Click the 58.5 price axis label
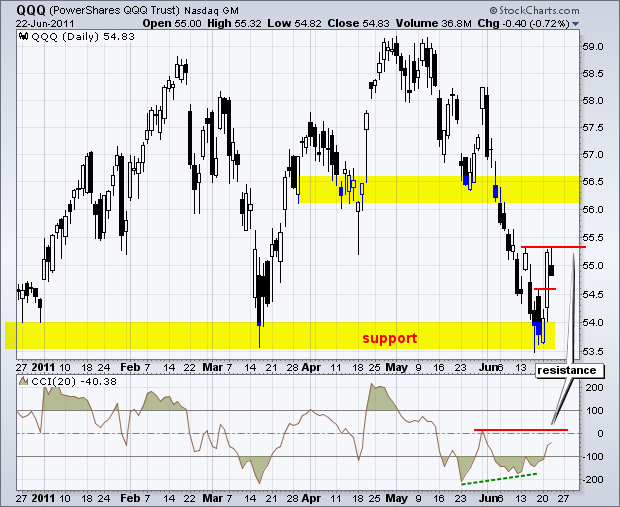Screen dimensions: 620x507 (593, 74)
